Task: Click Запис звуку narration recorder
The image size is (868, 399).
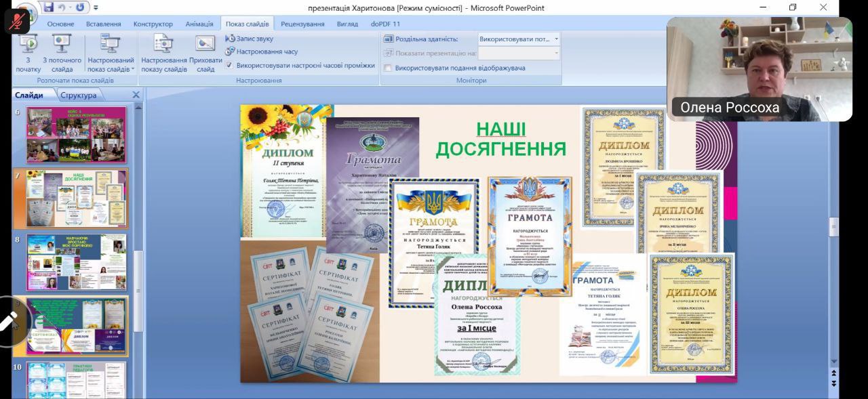Action: point(250,39)
